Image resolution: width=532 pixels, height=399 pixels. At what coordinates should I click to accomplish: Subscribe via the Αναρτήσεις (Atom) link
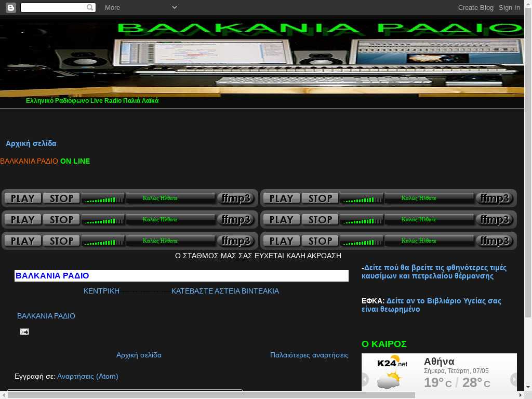pyautogui.click(x=87, y=376)
